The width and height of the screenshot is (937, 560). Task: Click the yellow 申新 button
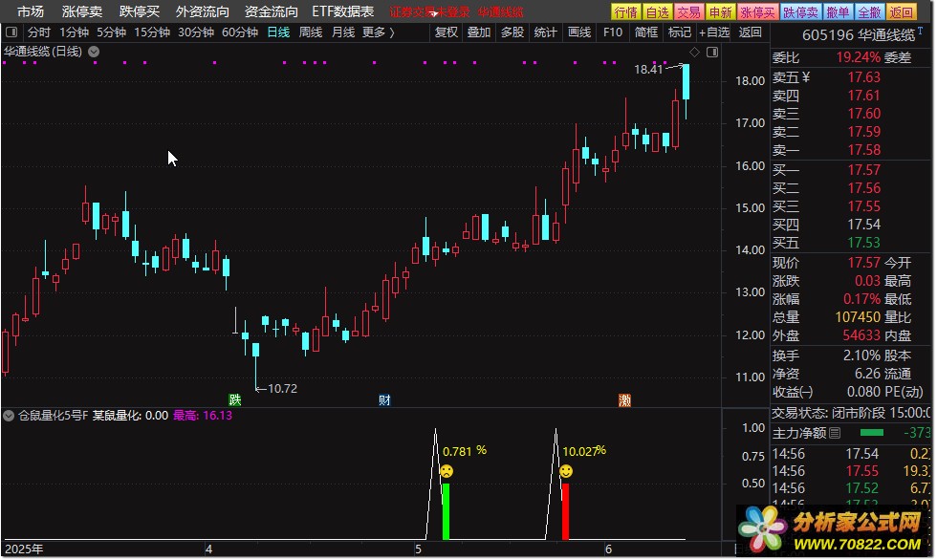(x=721, y=11)
